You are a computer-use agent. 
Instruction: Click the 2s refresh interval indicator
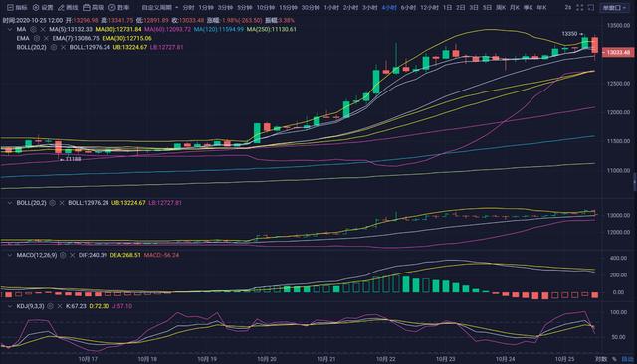[568, 7]
